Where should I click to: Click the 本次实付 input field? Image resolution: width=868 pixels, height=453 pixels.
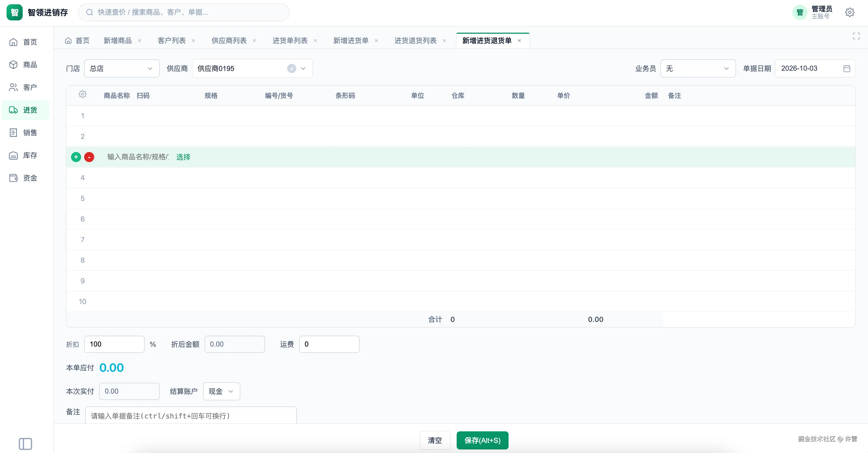click(129, 391)
